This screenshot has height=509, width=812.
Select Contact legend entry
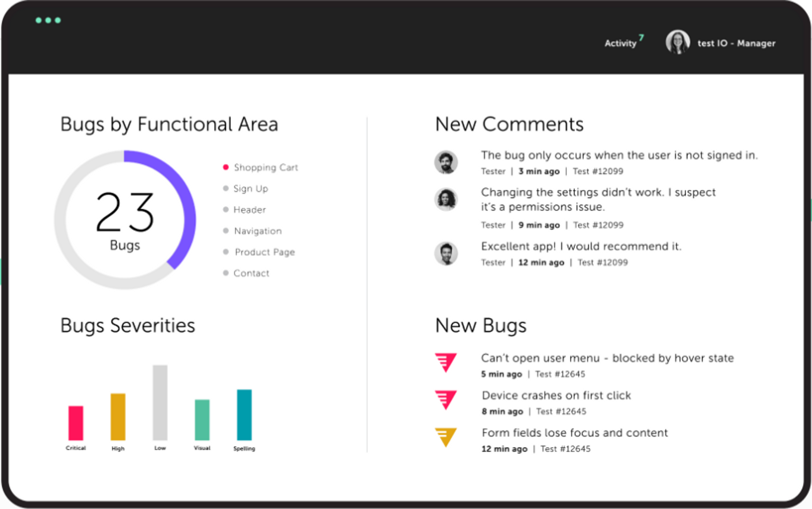point(246,273)
